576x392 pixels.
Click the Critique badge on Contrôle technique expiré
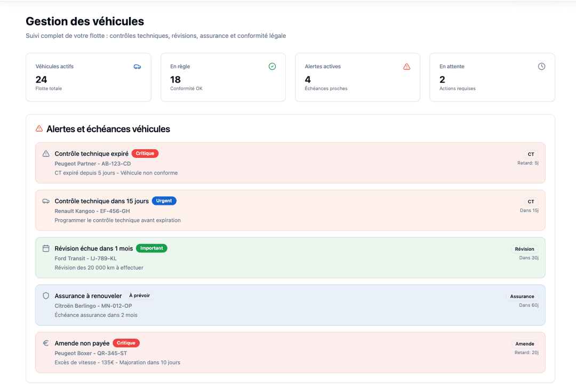click(x=145, y=154)
